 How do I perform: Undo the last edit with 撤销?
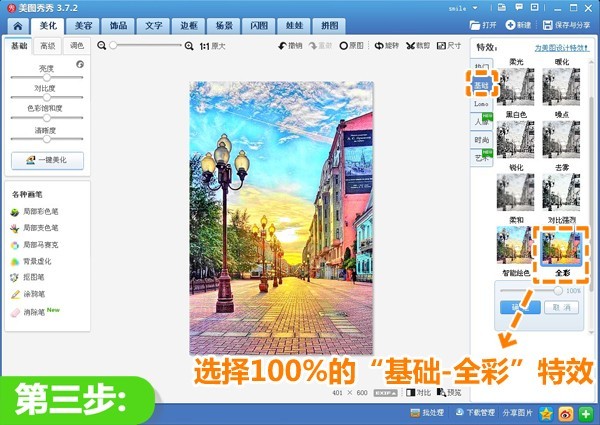pos(290,46)
